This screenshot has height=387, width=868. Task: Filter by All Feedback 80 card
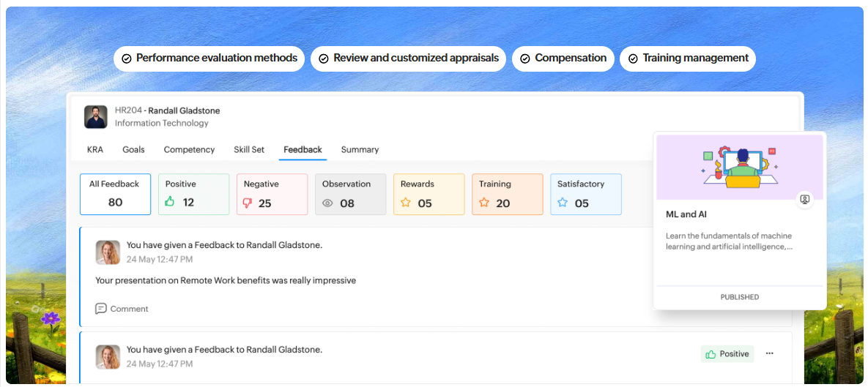115,194
